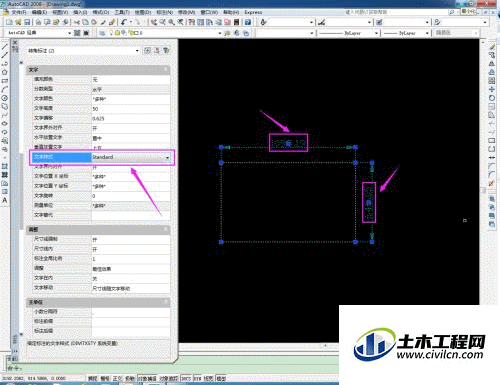
Task: Click the Save icon in Standard toolbar
Action: click(27, 22)
